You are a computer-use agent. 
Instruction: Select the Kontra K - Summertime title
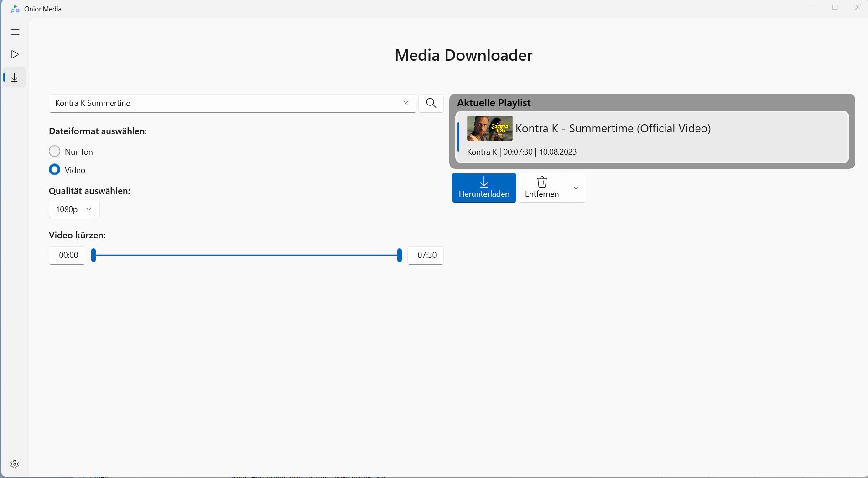pos(613,128)
